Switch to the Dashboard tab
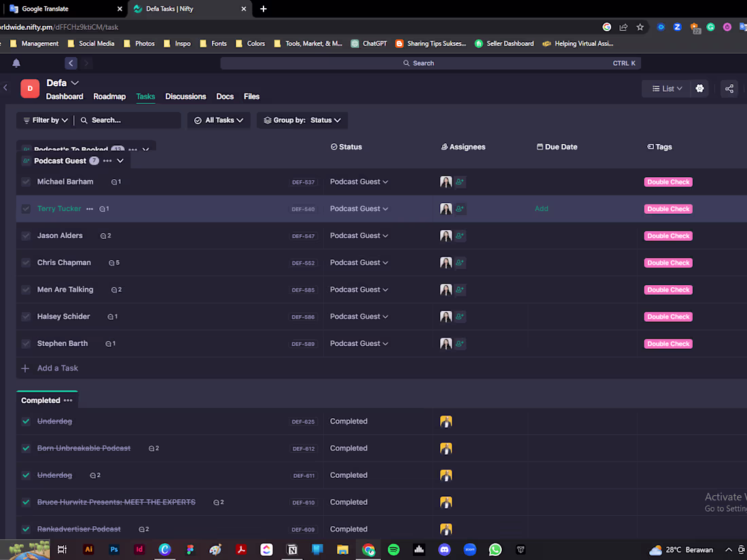747x560 pixels. [65, 96]
